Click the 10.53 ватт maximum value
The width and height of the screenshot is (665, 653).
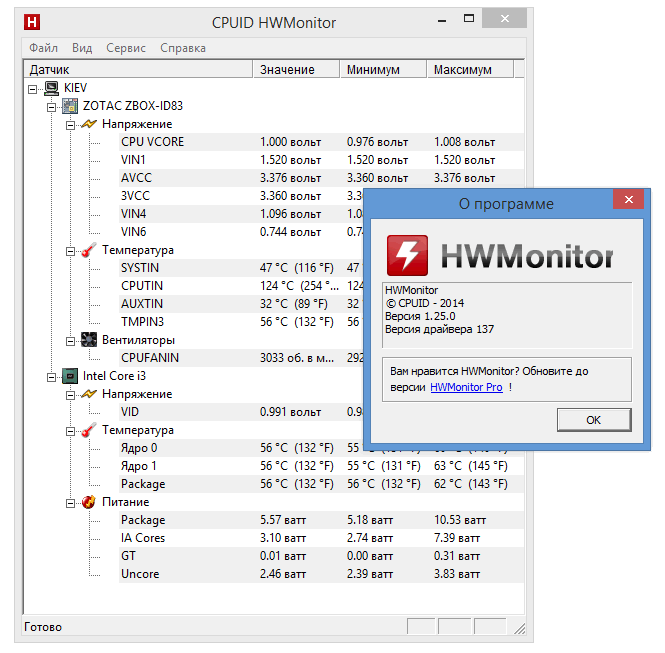pos(460,520)
